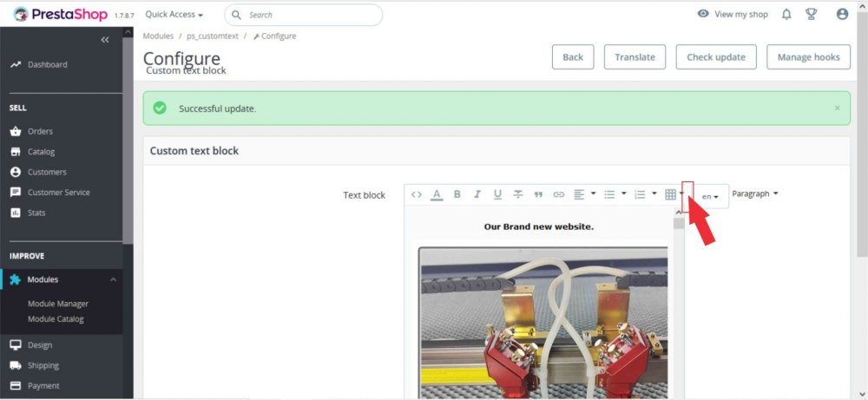The height and width of the screenshot is (400, 868).
Task: Open the user profile avatar menu
Action: pyautogui.click(x=842, y=15)
